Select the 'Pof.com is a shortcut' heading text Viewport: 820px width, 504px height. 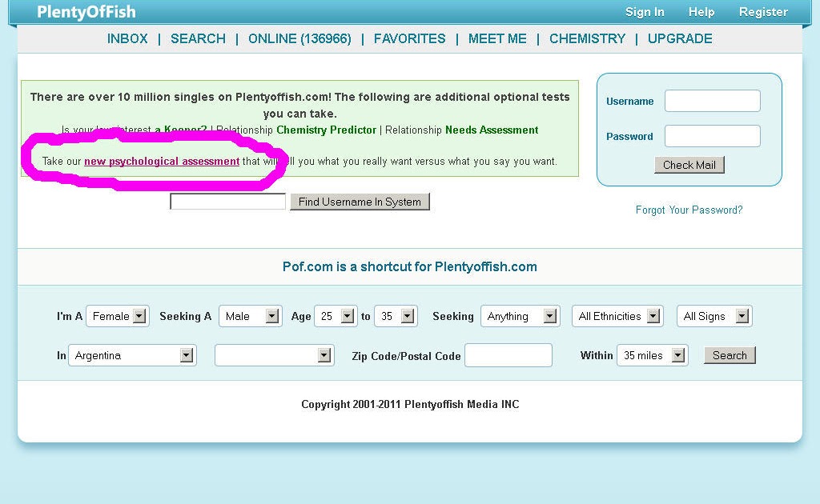pyautogui.click(x=409, y=267)
